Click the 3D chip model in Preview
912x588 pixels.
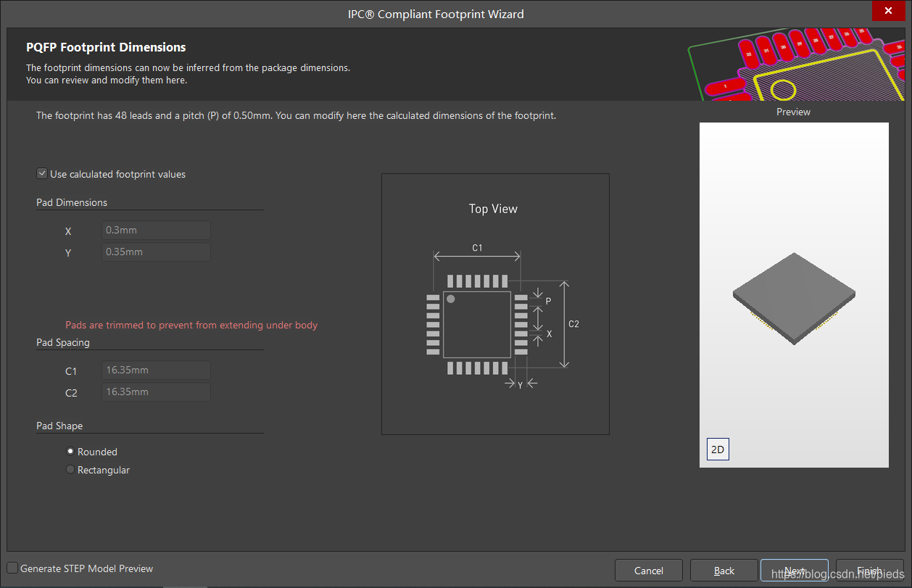(794, 298)
